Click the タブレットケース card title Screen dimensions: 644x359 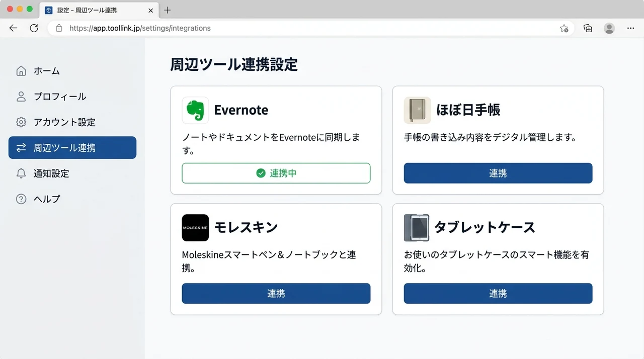click(x=485, y=228)
